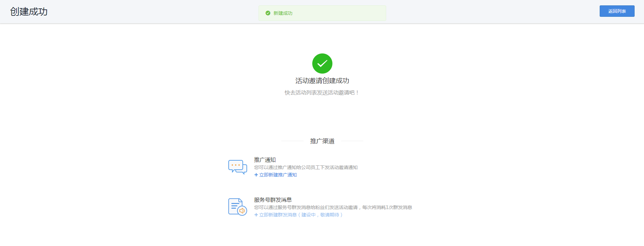This screenshot has width=644, height=246.
Task: Click the 服务号群发消息 description about fans
Action: tap(333, 207)
